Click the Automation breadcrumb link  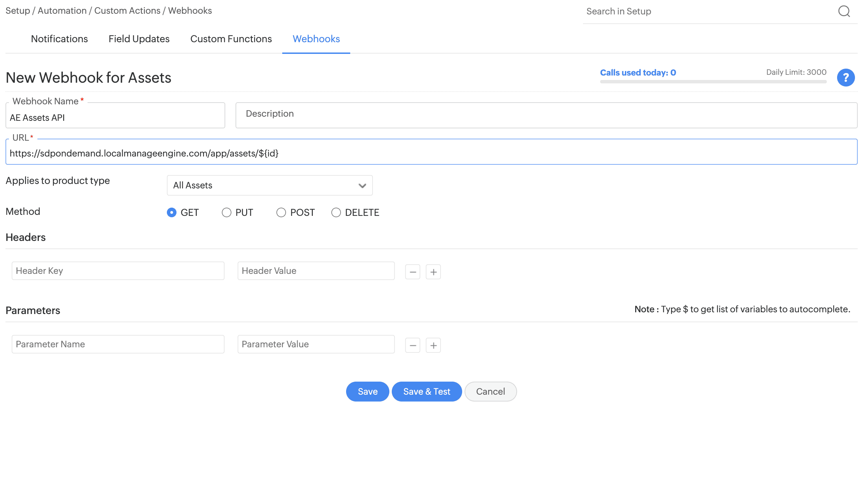pos(62,11)
